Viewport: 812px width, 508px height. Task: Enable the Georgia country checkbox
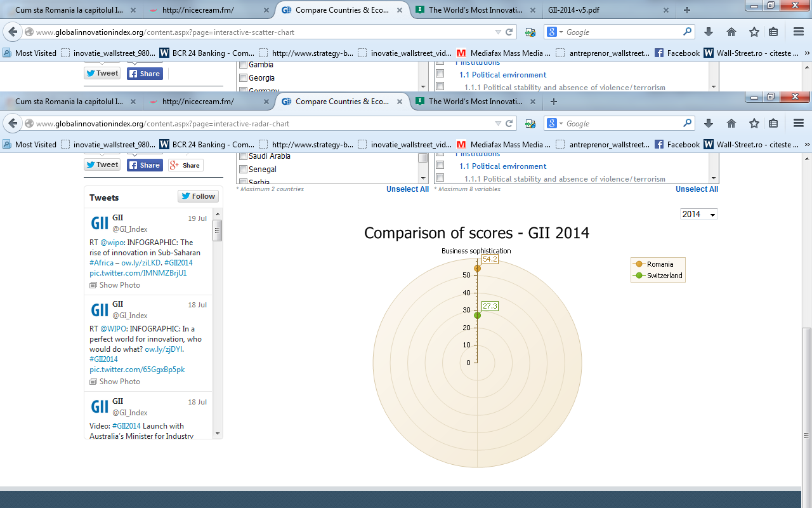(x=242, y=78)
